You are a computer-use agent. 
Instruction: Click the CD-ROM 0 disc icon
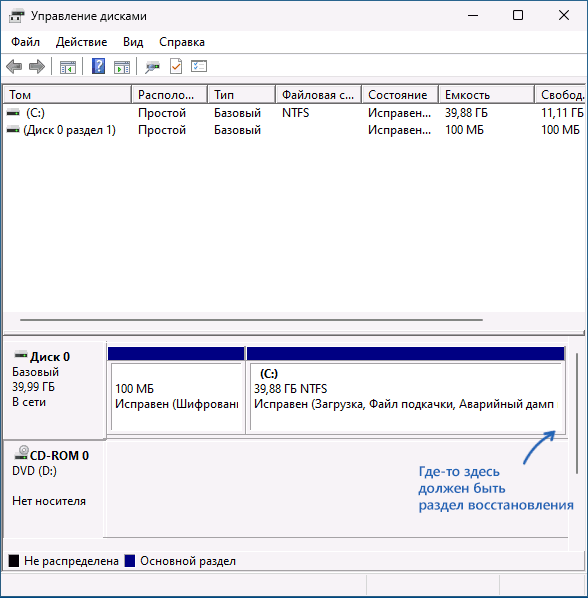21,452
